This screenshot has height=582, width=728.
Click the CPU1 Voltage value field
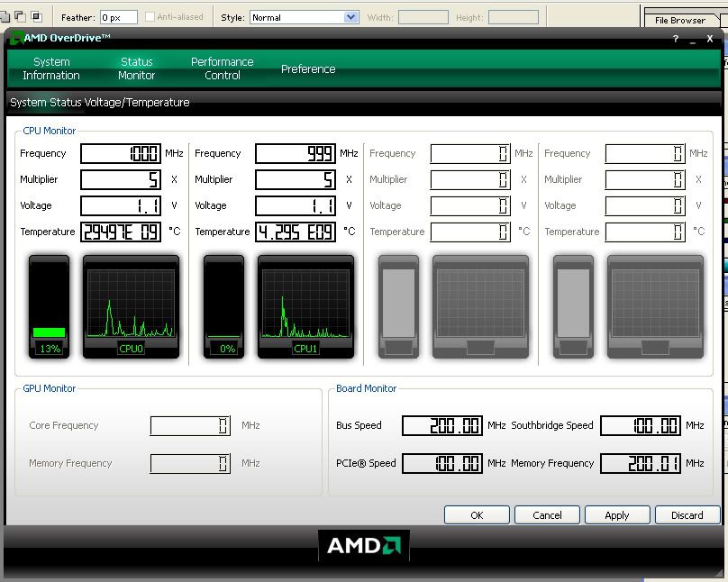pos(296,205)
